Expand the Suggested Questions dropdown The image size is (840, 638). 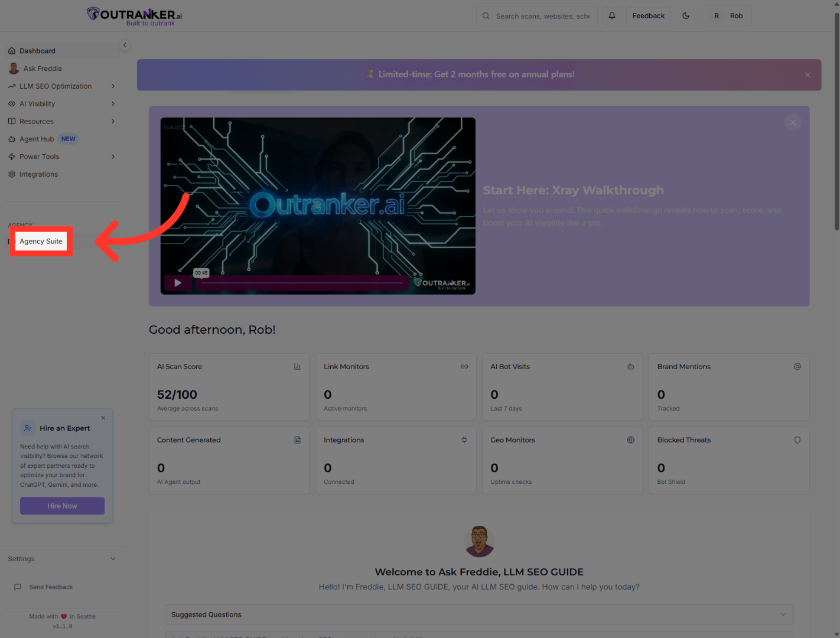(479, 615)
